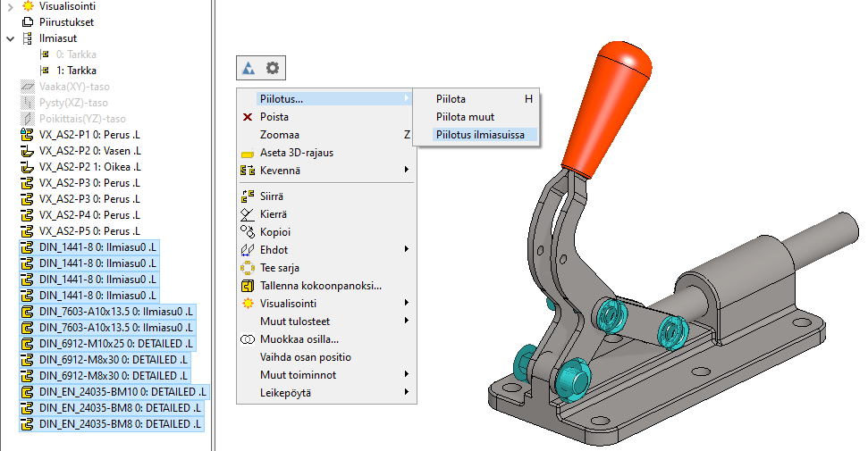The height and width of the screenshot is (451, 868).
Task: Click the Kierrä rotate icon
Action: pos(249,214)
